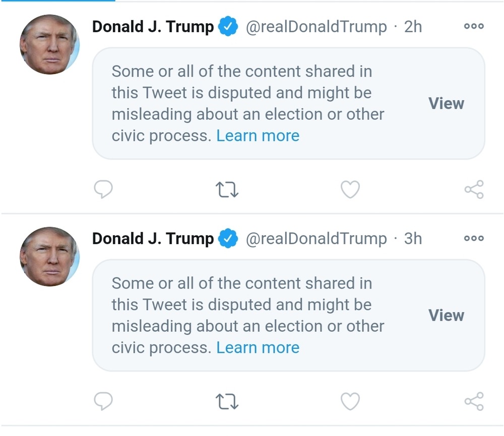Screen dimensions: 504x436
Task: Open profile picture on the 3h tweet
Action: tap(49, 257)
